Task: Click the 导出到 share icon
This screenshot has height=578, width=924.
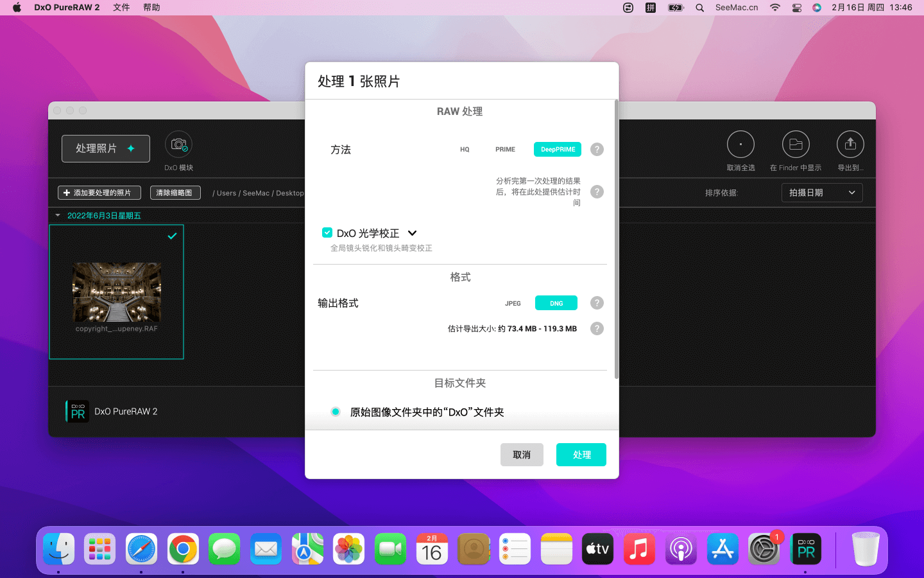Action: [850, 144]
